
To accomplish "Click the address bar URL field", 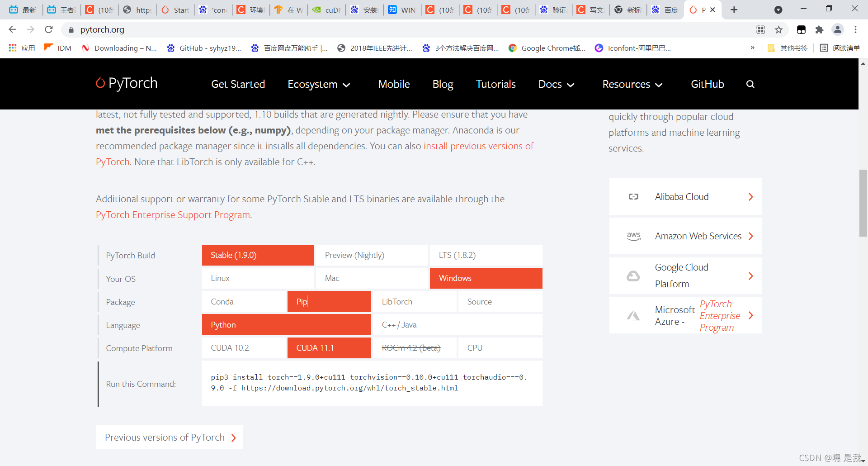I will 407,29.
